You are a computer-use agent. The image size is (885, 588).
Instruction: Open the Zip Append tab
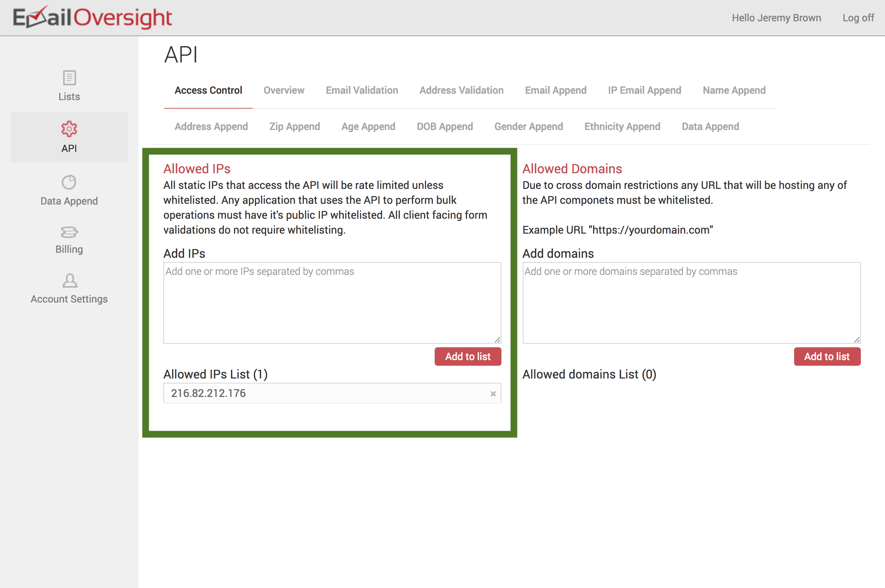point(294,127)
